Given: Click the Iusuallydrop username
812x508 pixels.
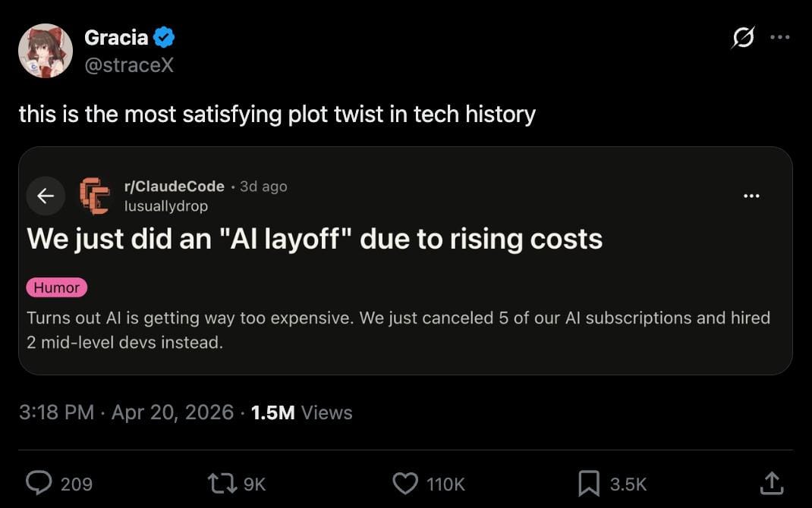Looking at the screenshot, I should pyautogui.click(x=165, y=205).
